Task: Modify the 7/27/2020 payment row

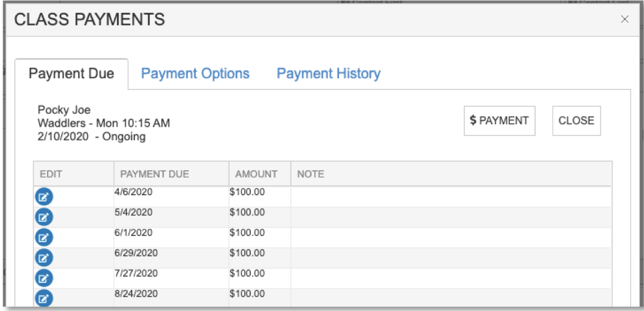Action: [44, 278]
